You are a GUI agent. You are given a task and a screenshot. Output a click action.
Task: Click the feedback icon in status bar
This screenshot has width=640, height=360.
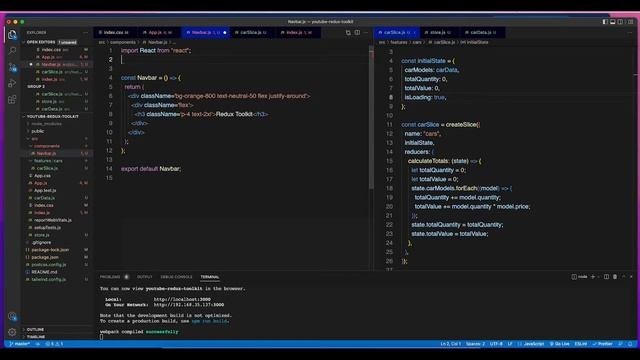coord(620,344)
